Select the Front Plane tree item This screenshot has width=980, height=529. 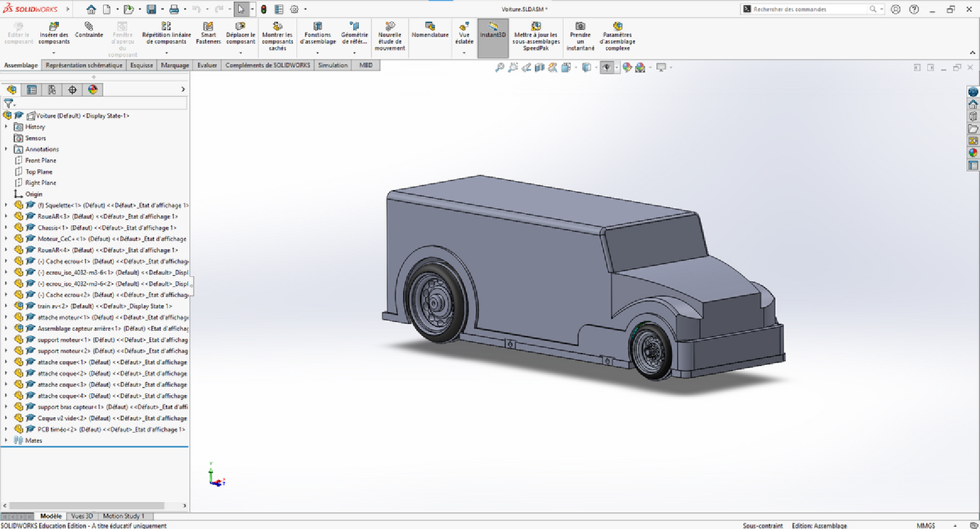(x=40, y=161)
